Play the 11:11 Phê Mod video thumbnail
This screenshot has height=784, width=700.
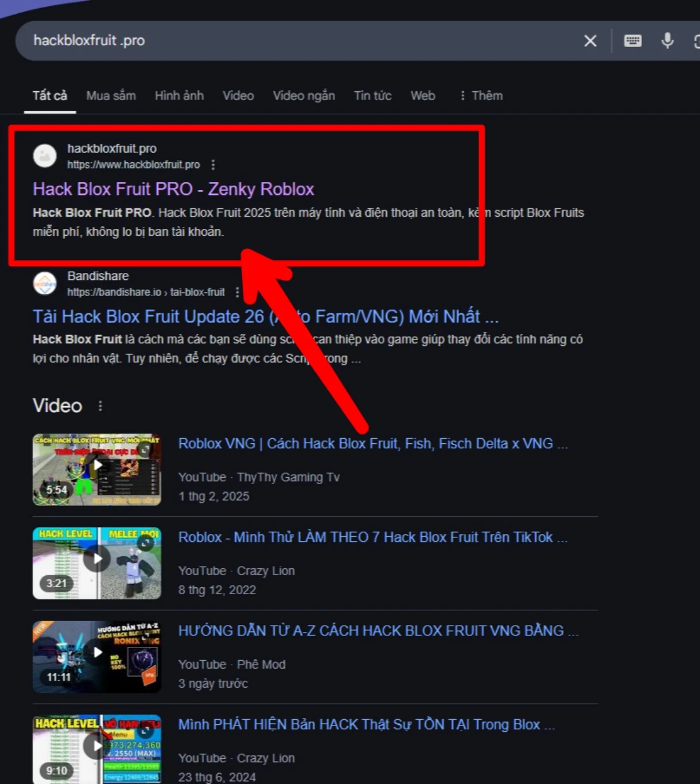[97, 657]
